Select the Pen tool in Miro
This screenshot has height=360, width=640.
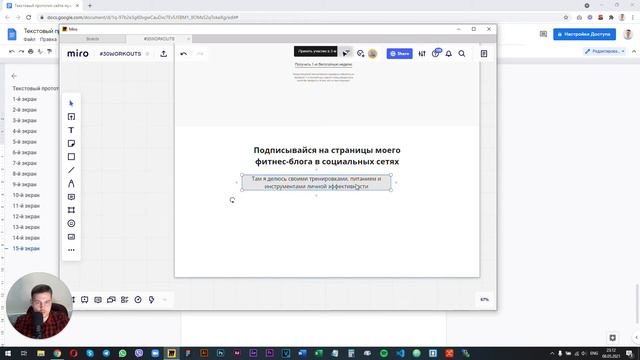point(71,184)
